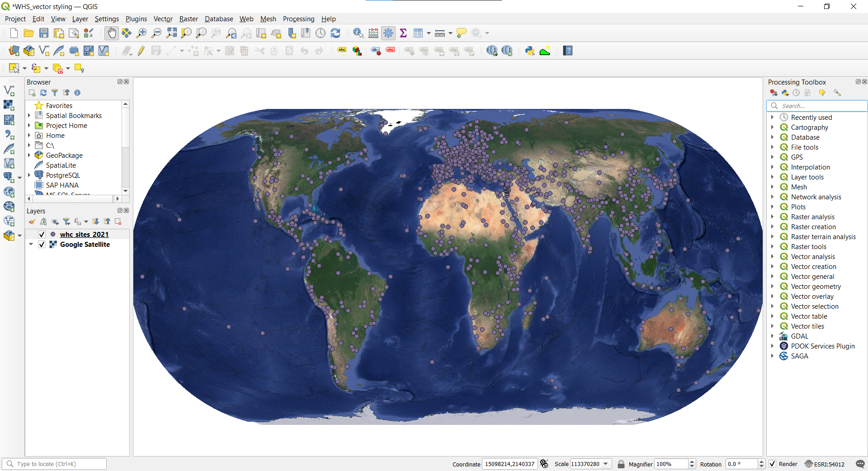Viewport: 868px width, 471px height.
Task: Click the Zoom Full extent icon
Action: point(171,33)
